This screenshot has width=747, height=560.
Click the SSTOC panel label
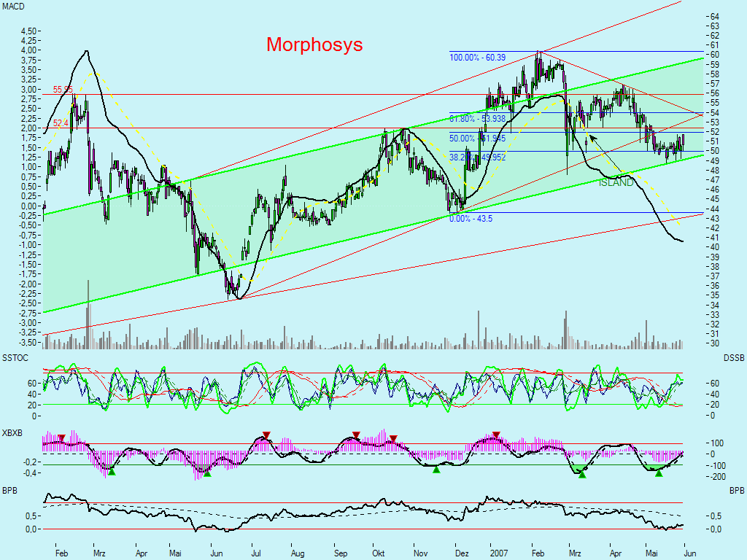click(x=15, y=358)
